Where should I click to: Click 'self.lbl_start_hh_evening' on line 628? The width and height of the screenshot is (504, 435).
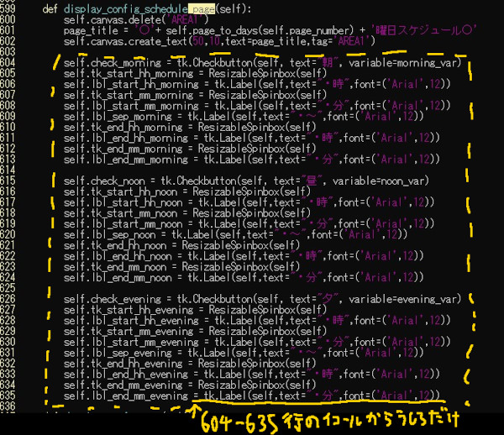pyautogui.click(x=131, y=321)
